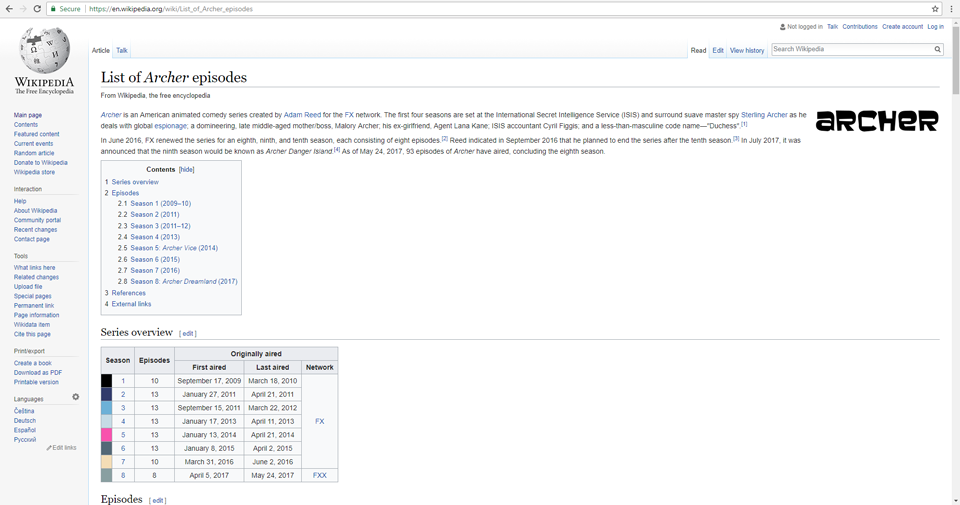Viewport: 960px width, 505px height.
Task: Open Printable version link
Action: click(36, 382)
